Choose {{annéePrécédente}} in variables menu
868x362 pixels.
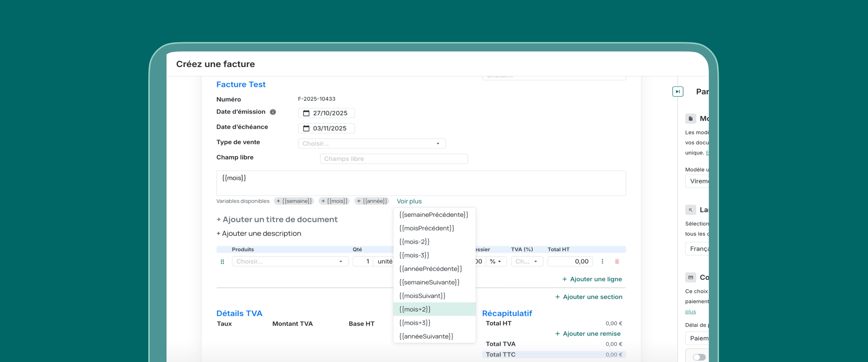pyautogui.click(x=430, y=269)
